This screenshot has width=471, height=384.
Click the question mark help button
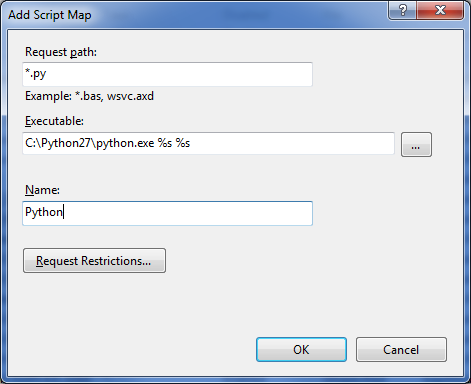(402, 10)
